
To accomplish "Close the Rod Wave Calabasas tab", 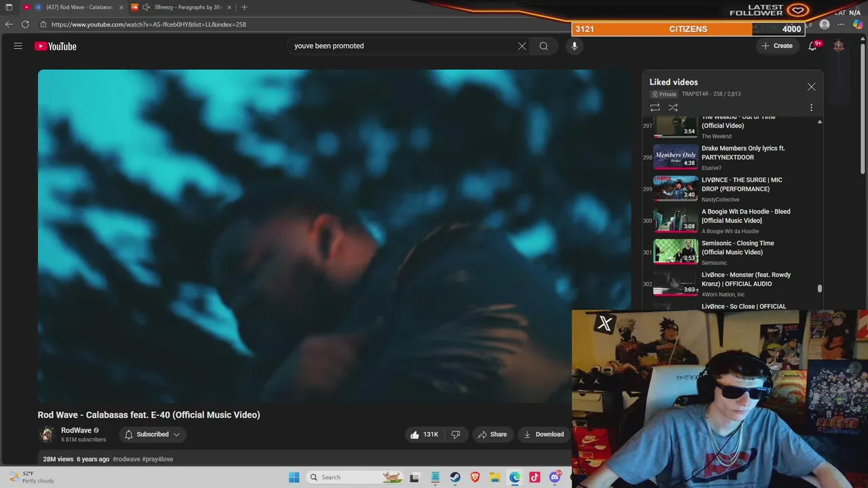I will 121,7.
